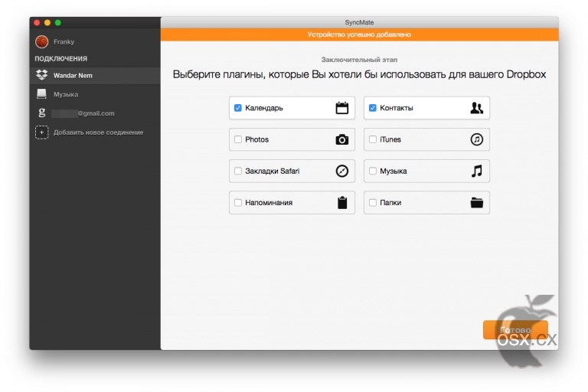Viewport: 588px width, 392px height.
Task: Check the Закладки Safari checkbox
Action: (x=238, y=171)
